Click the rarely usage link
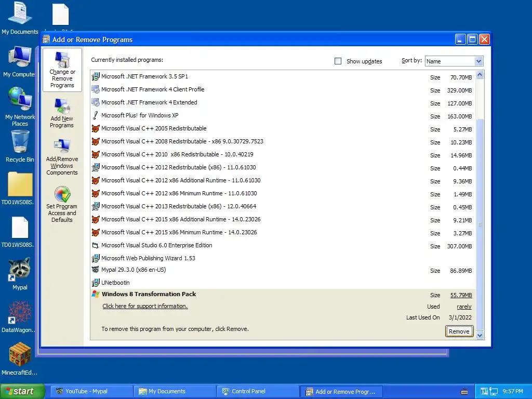Image resolution: width=532 pixels, height=399 pixels. (464, 307)
